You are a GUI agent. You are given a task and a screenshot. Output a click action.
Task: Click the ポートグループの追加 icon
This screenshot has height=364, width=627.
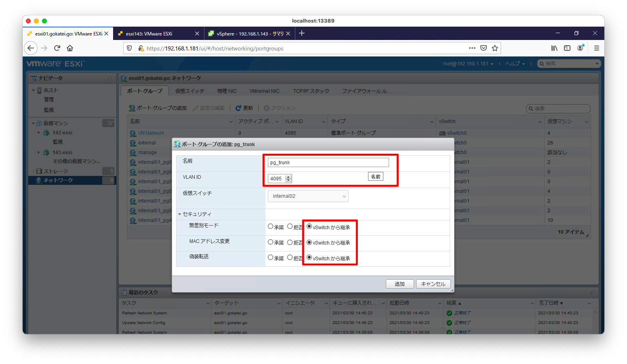tap(131, 108)
